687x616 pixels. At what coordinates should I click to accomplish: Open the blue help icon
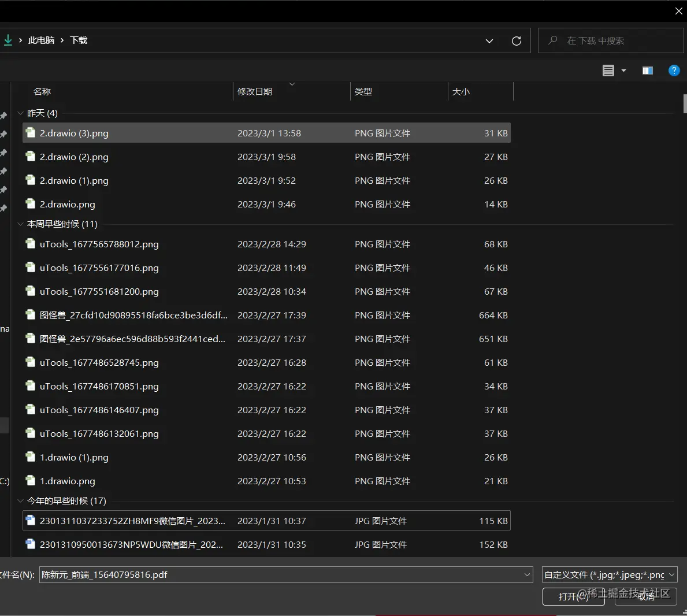click(674, 70)
